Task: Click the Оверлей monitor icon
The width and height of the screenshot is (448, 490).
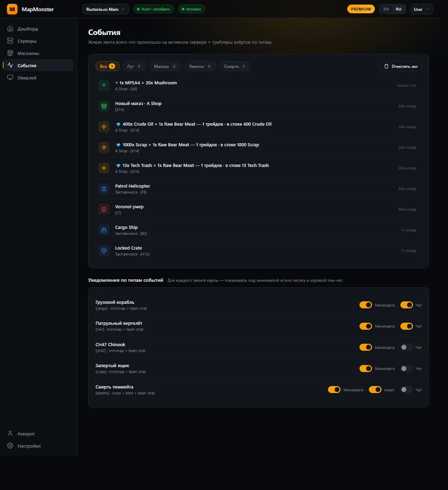Action: [10, 78]
